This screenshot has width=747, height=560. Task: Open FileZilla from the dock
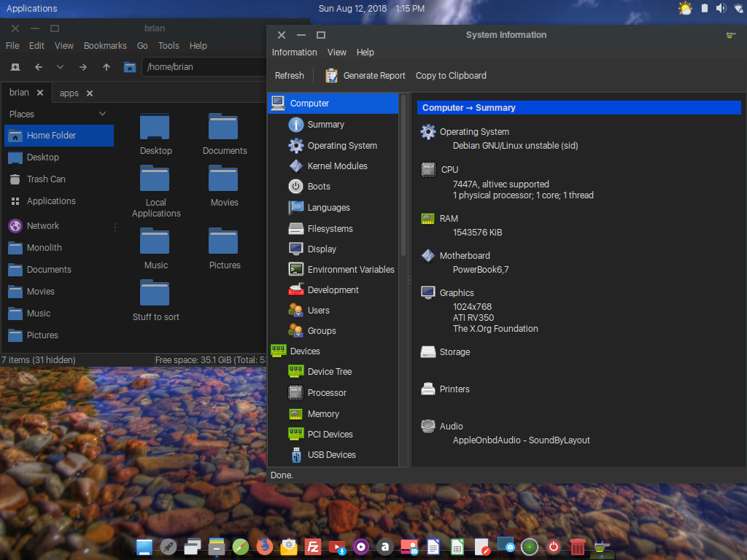[313, 546]
